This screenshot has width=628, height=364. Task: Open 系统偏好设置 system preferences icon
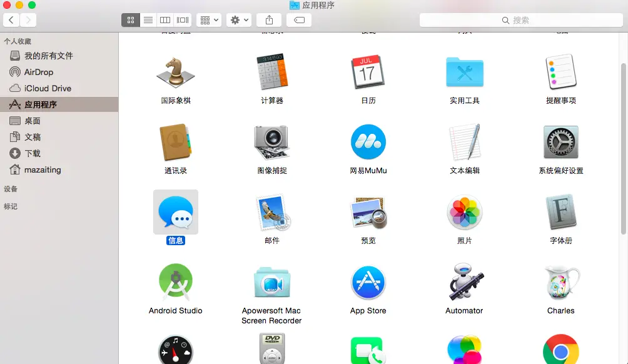coord(560,142)
